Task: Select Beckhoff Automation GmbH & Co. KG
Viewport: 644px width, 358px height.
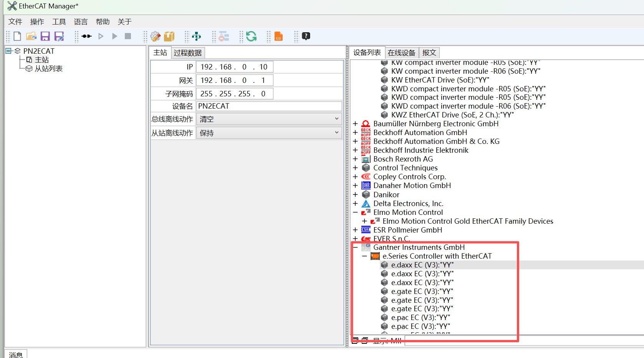Action: (x=436, y=141)
